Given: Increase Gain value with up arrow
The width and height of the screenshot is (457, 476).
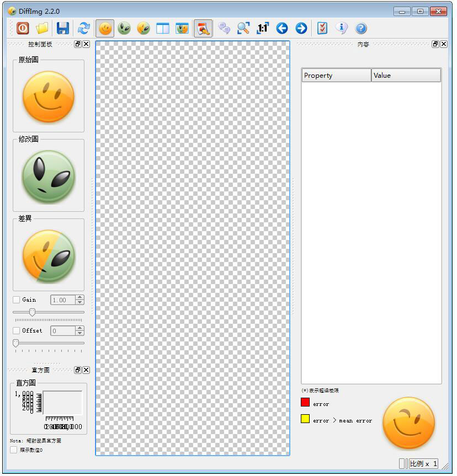Looking at the screenshot, I should [80, 297].
